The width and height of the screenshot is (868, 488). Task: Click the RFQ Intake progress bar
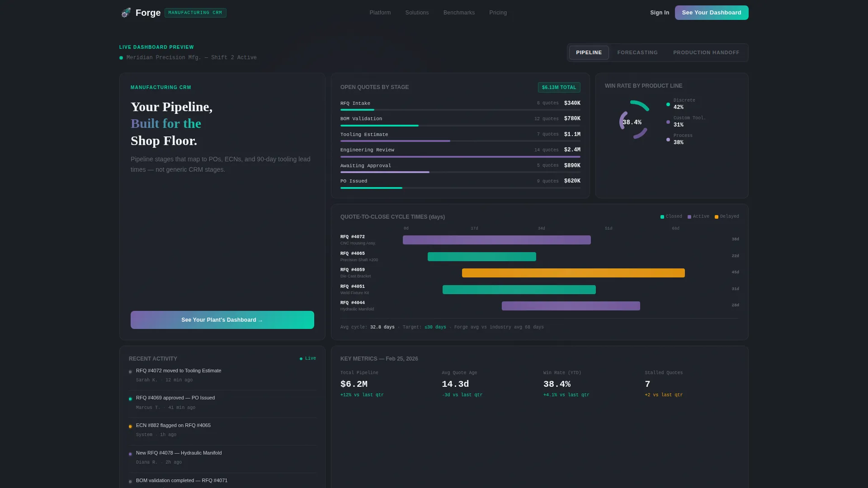(460, 110)
